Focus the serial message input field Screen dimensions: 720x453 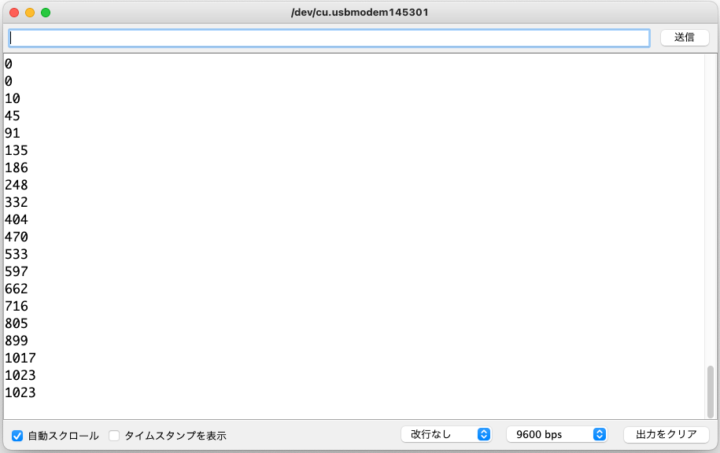(x=329, y=37)
